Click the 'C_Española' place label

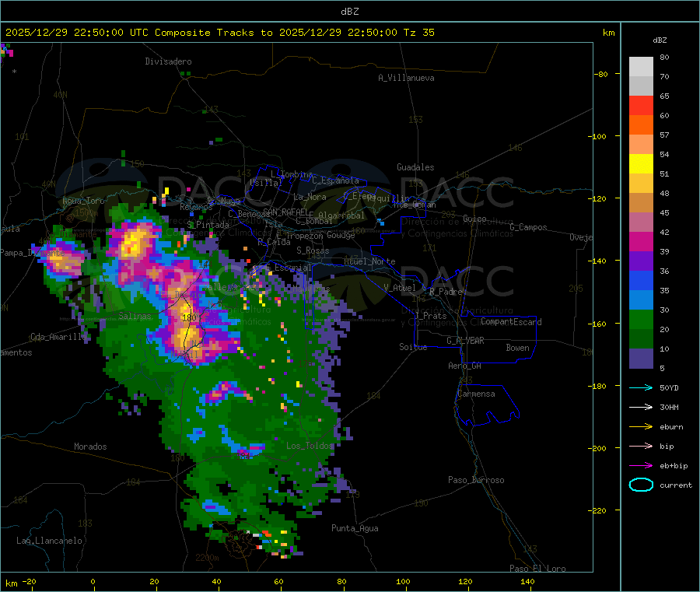point(336,180)
